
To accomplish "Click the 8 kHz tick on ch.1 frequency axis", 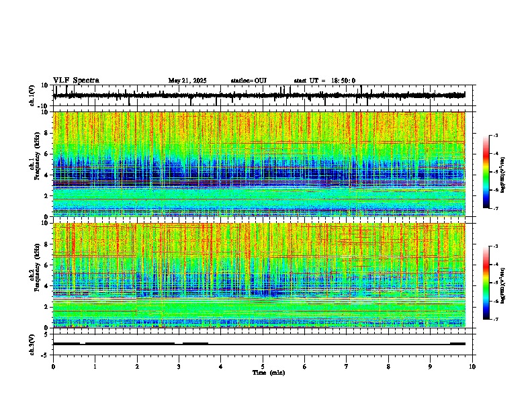I will (47, 133).
